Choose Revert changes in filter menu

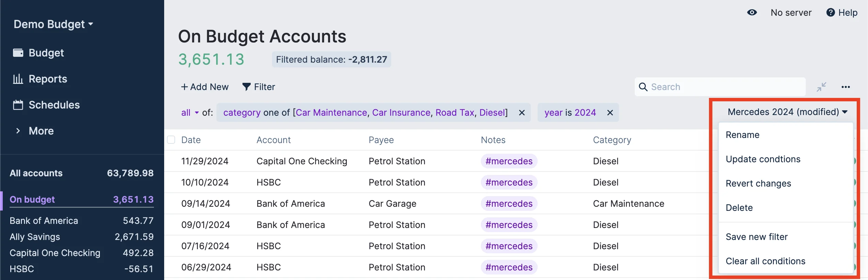coord(758,183)
